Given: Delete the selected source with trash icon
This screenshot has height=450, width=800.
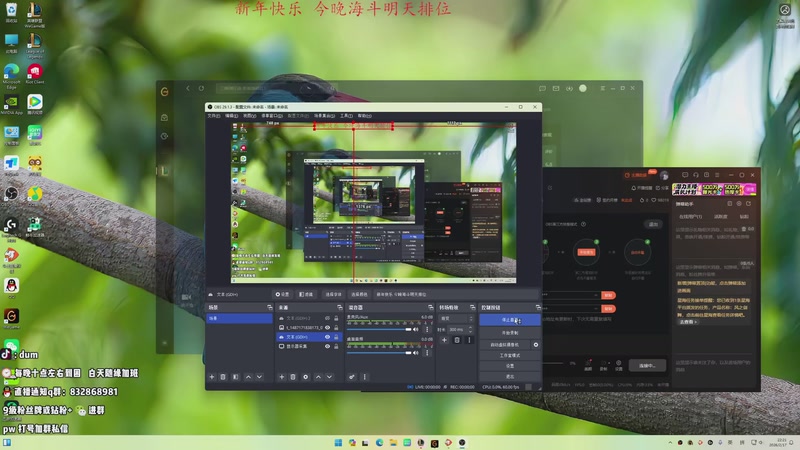Looking at the screenshot, I should click(293, 377).
